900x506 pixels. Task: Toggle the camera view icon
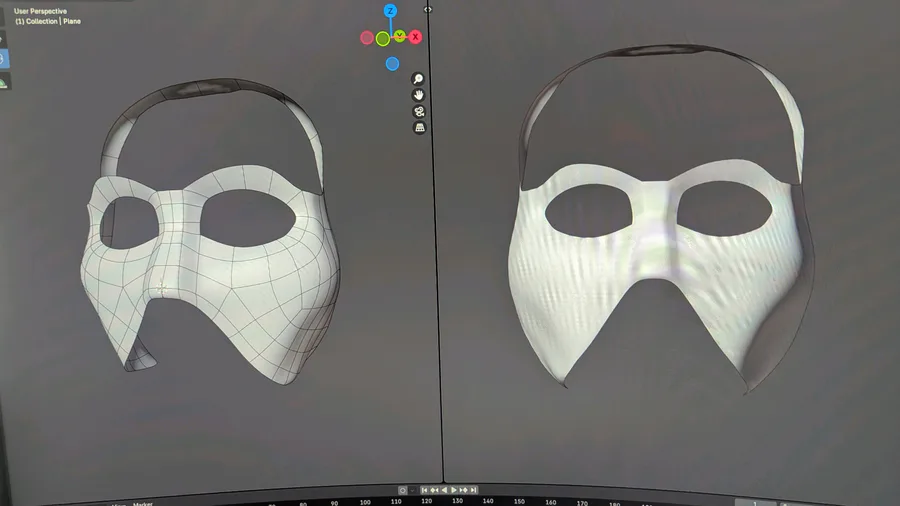click(x=419, y=111)
